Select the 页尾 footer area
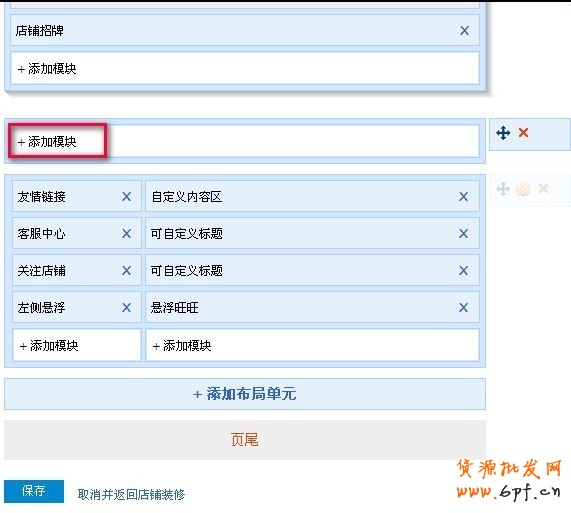This screenshot has height=513, width=571. tap(245, 440)
